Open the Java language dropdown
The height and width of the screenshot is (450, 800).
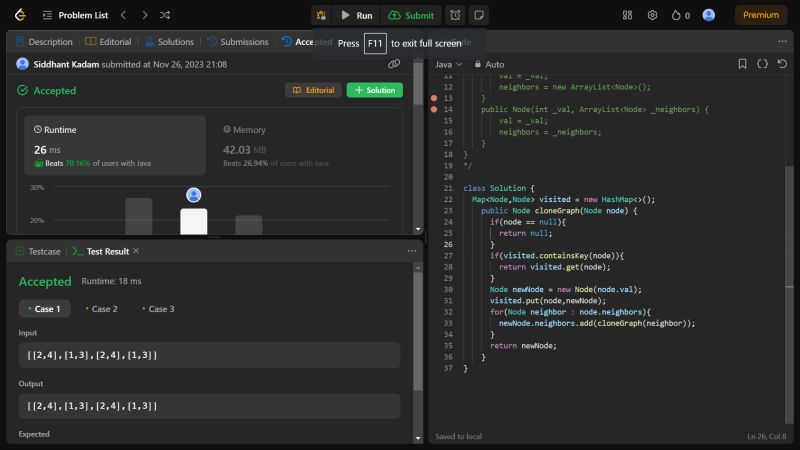tap(448, 64)
